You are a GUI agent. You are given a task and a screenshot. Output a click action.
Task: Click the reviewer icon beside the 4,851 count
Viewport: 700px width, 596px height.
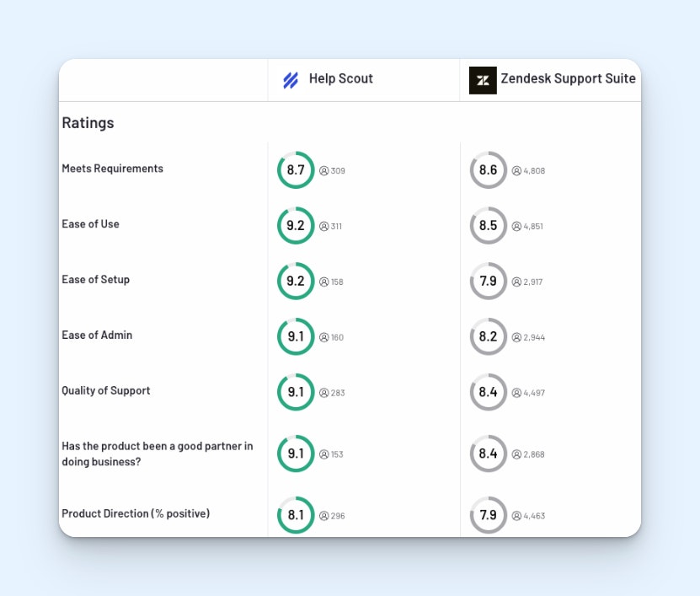(x=516, y=226)
